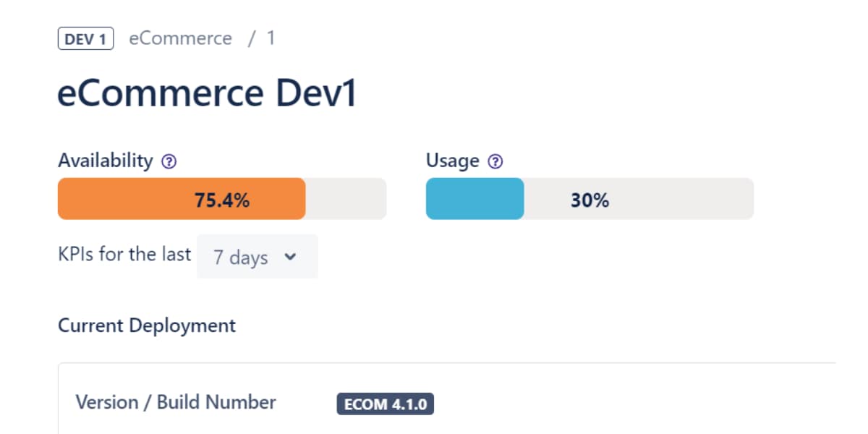
Task: Click the Usage progress bar showing 30%
Action: (x=590, y=198)
